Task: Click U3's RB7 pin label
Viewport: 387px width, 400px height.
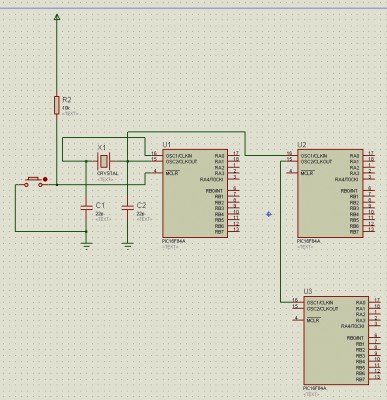Action: [360, 379]
